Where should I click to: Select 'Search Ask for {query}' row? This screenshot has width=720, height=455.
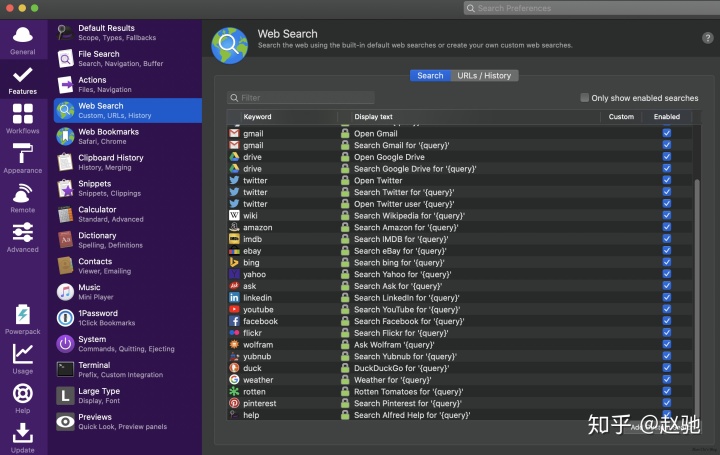460,286
